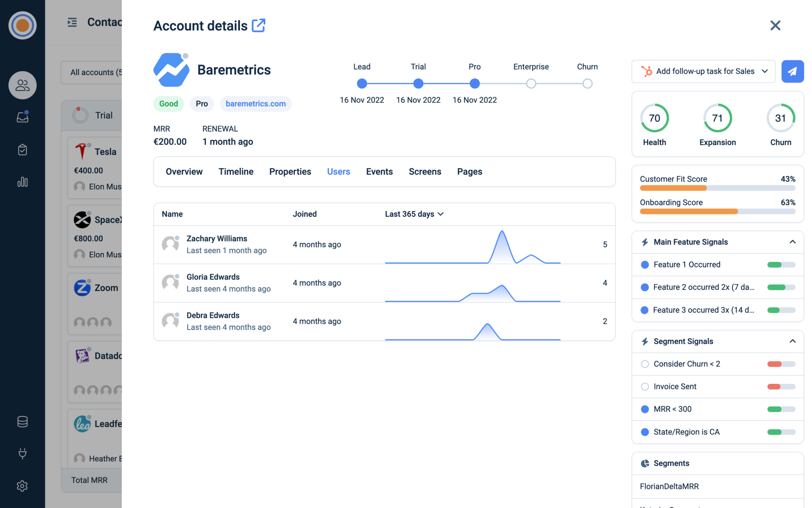Click the blue paper plane send button
The width and height of the screenshot is (812, 508).
click(x=793, y=71)
